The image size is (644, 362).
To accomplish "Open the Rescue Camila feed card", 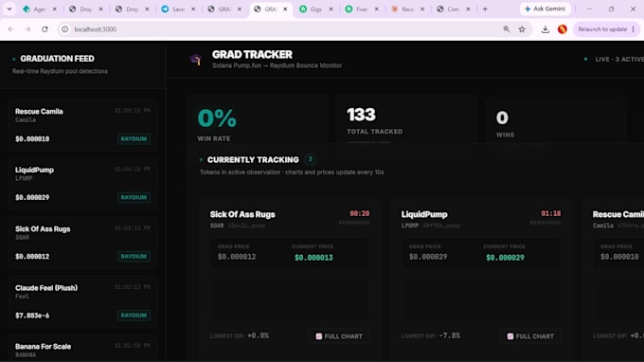I will click(82, 125).
